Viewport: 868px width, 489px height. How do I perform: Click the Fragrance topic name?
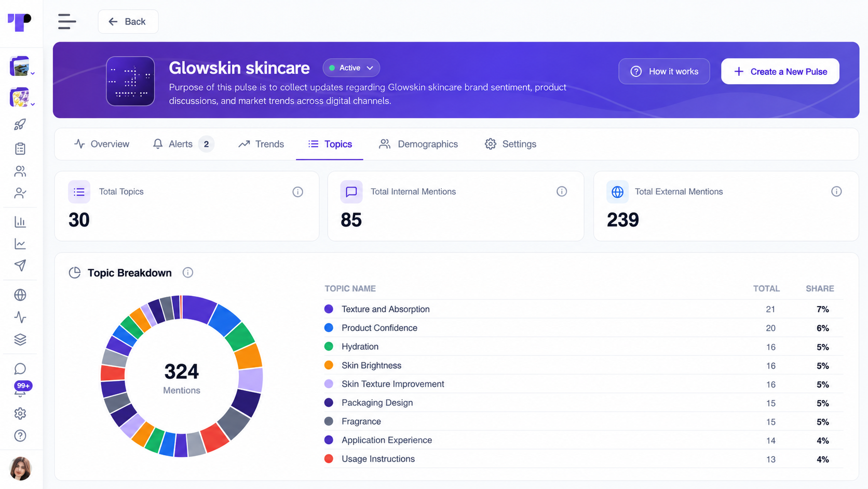coord(361,421)
